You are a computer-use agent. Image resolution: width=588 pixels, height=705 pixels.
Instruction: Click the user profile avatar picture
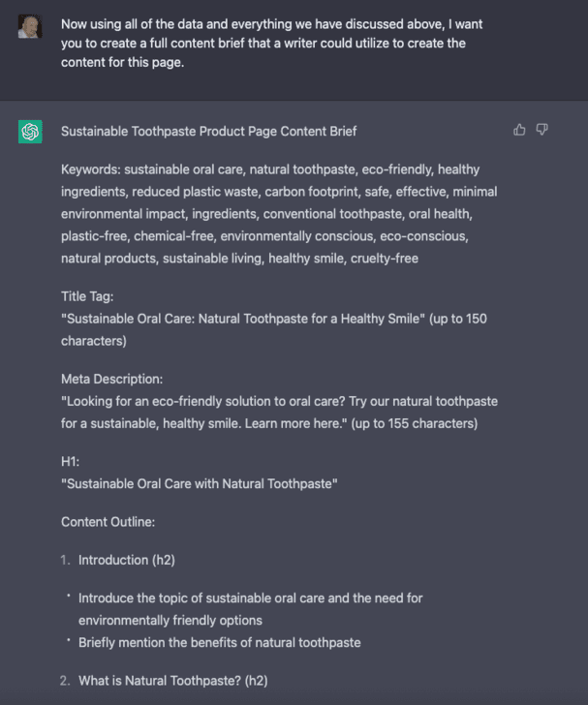pyautogui.click(x=30, y=26)
